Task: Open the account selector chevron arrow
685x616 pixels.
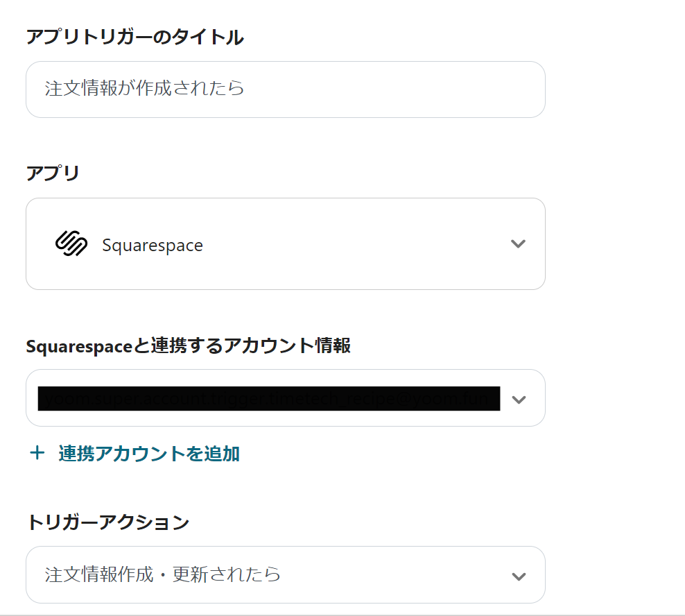Action: [x=518, y=400]
